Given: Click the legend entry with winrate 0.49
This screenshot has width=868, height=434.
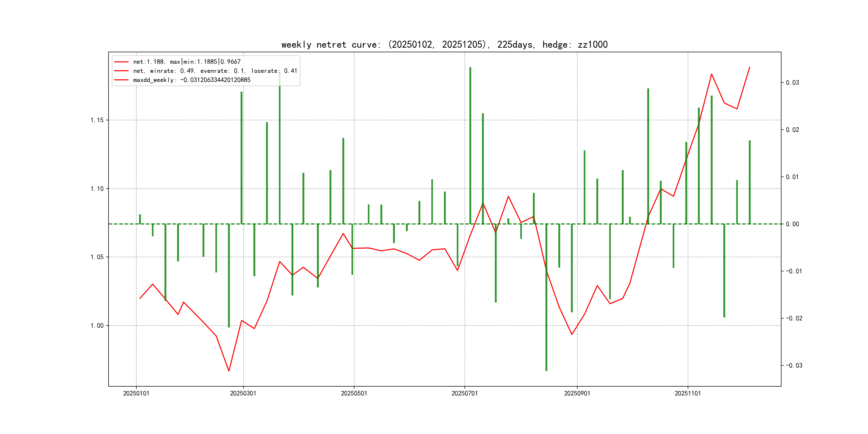Looking at the screenshot, I should (x=215, y=71).
